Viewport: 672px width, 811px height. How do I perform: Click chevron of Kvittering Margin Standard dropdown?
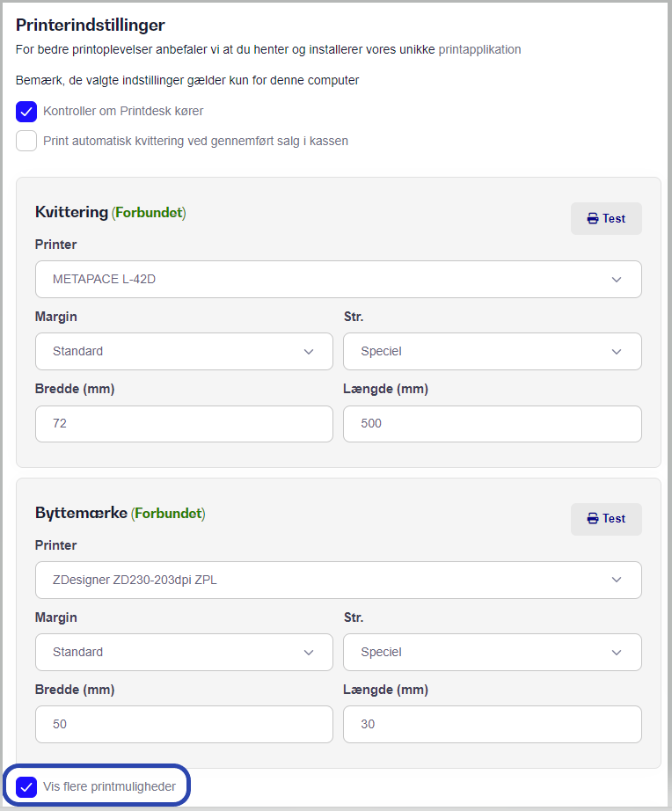coord(309,352)
